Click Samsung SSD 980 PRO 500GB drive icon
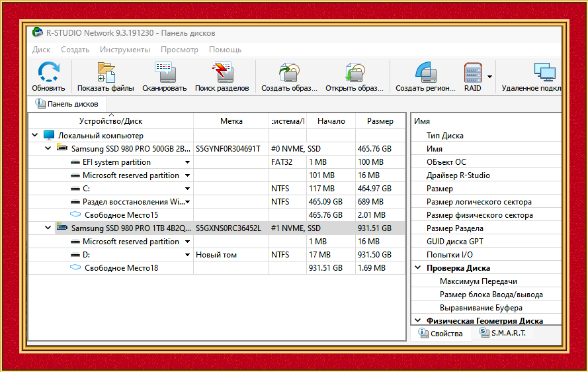The width and height of the screenshot is (588, 372). coord(62,148)
